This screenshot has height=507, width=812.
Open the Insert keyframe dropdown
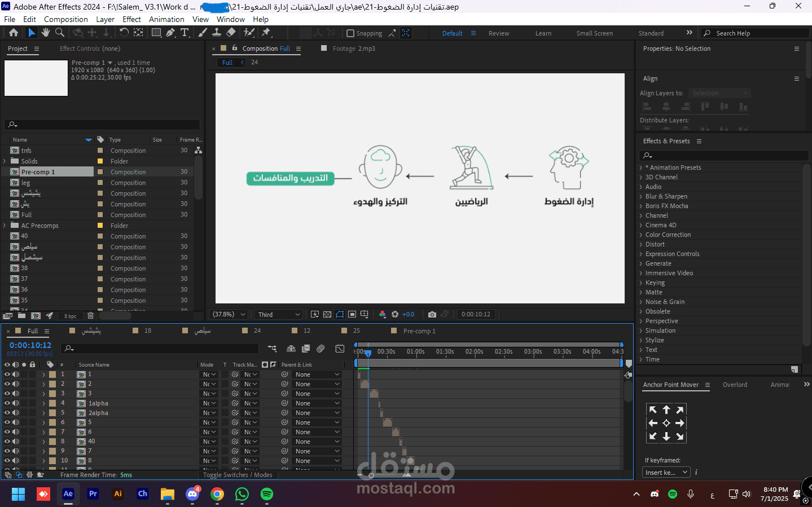(666, 472)
